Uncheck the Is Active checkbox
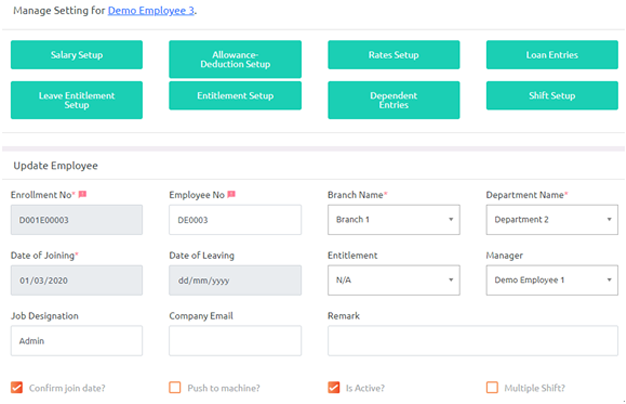Viewport: 626px width, 404px height. pyautogui.click(x=334, y=387)
